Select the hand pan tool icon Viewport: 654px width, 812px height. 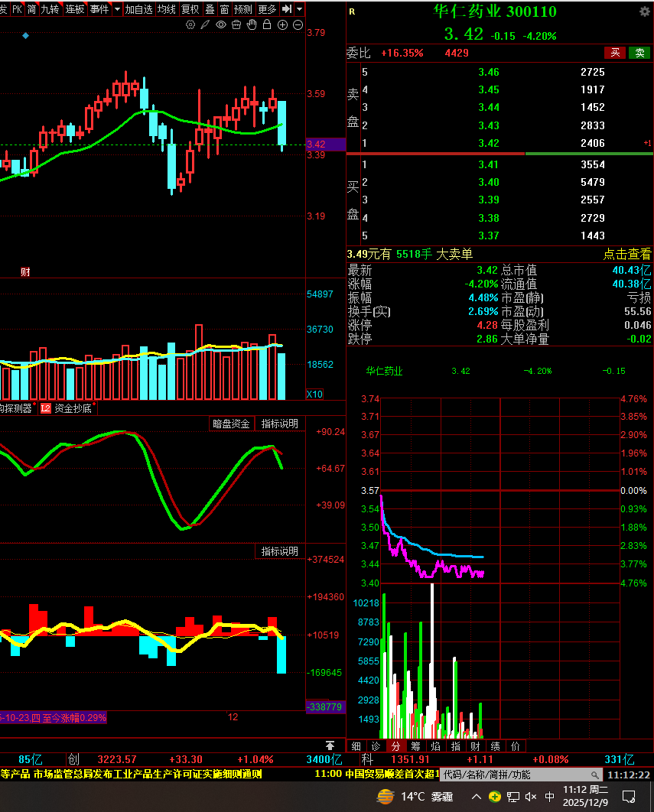click(x=252, y=24)
